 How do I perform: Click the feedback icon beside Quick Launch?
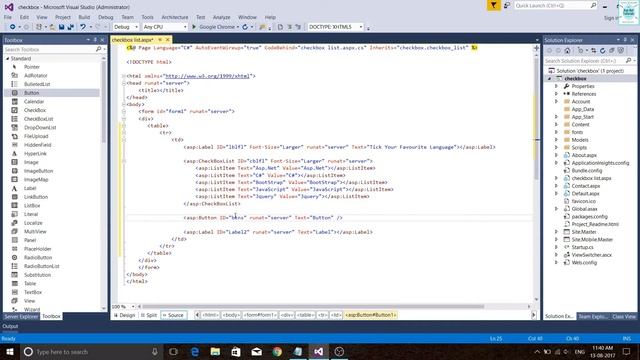tap(507, 5)
